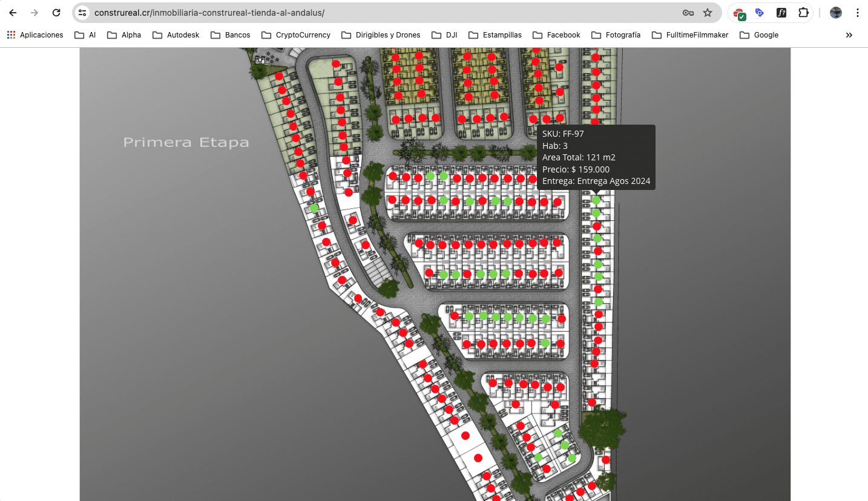This screenshot has width=868, height=501.
Task: Open the Facebook bookmarks folder
Action: pos(556,35)
